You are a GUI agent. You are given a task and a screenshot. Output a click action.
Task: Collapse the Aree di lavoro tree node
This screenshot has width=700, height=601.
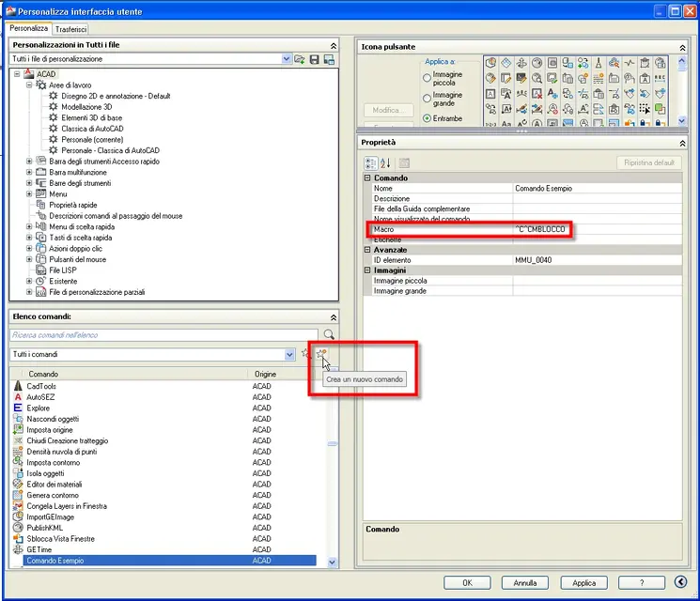pyautogui.click(x=29, y=85)
